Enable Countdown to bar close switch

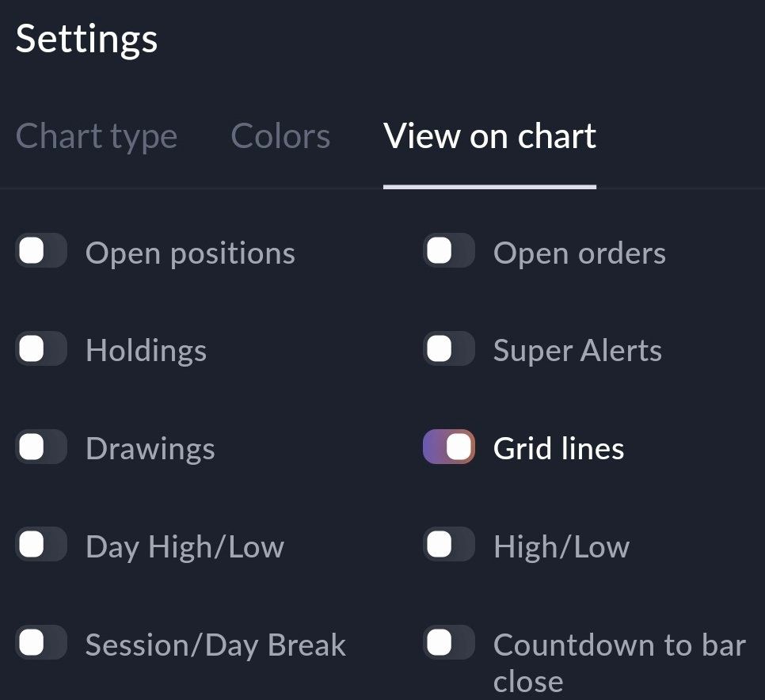pos(448,643)
